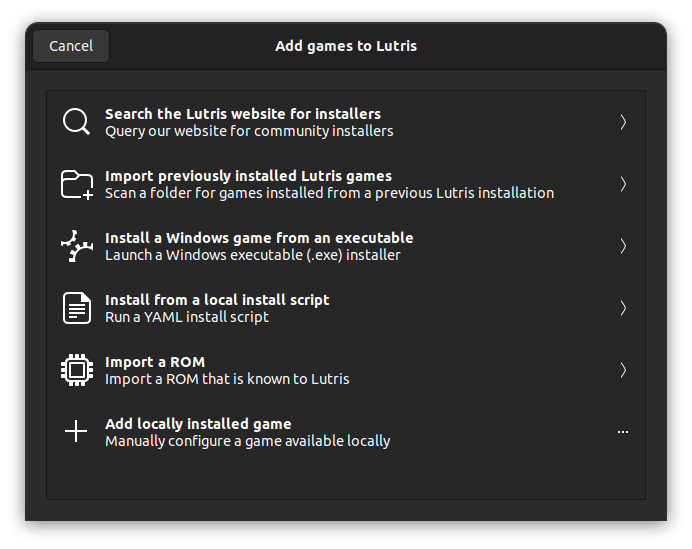This screenshot has width=692, height=549.
Task: Expand chevron for Import previously installed games
Action: 623,184
